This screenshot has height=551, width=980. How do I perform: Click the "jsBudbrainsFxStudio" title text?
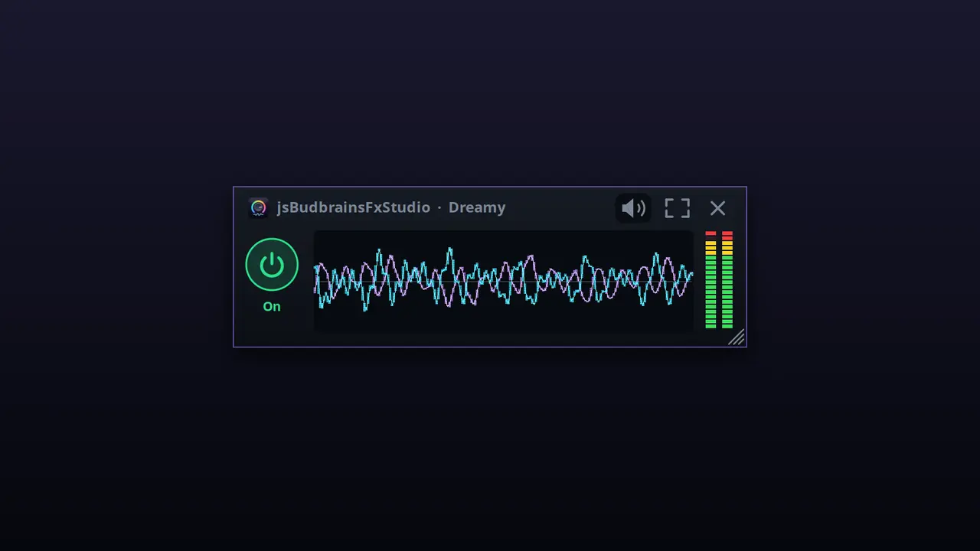(x=354, y=207)
